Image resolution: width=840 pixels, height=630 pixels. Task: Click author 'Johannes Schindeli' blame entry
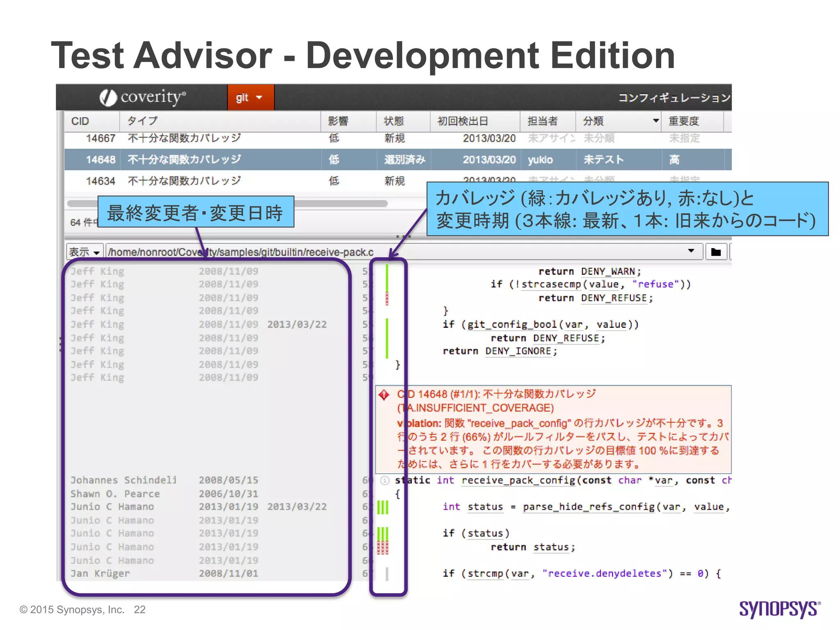pos(123,480)
